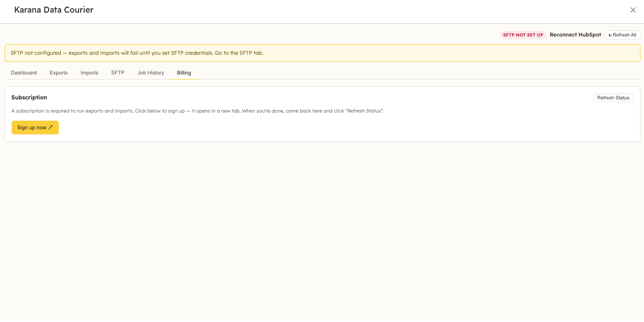Go to the Imports tab

89,73
